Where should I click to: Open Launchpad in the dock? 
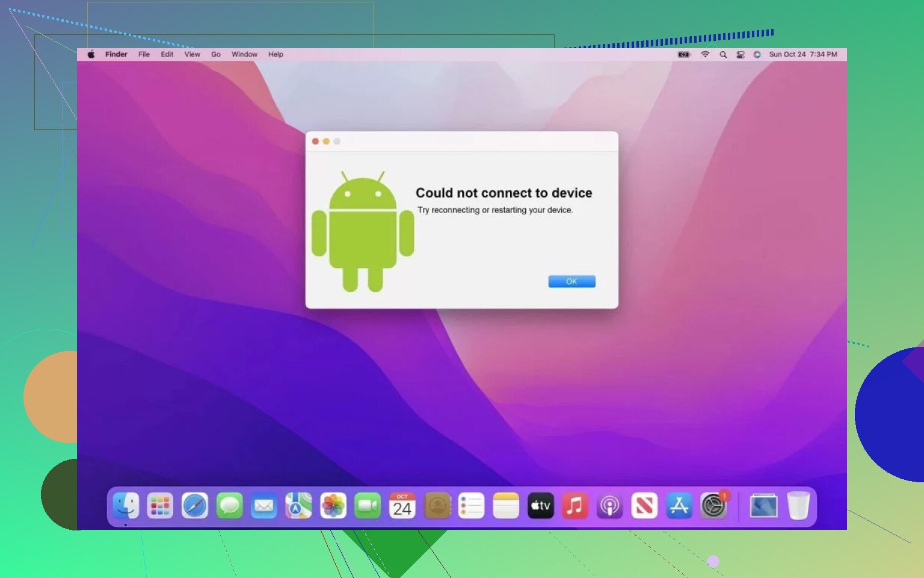160,506
